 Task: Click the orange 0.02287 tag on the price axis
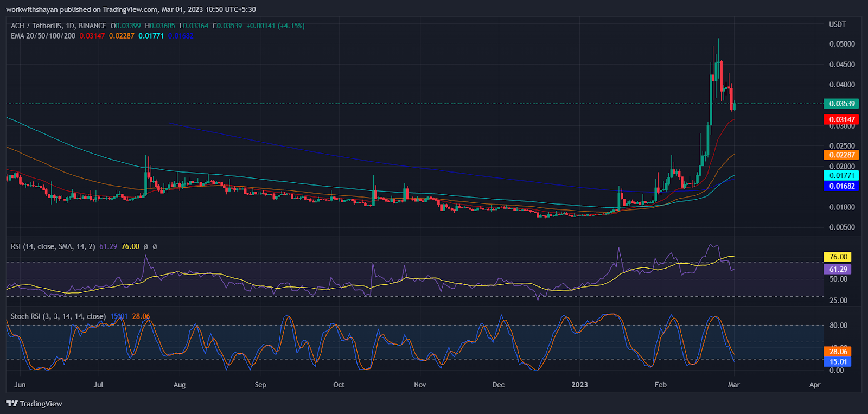[x=841, y=155]
